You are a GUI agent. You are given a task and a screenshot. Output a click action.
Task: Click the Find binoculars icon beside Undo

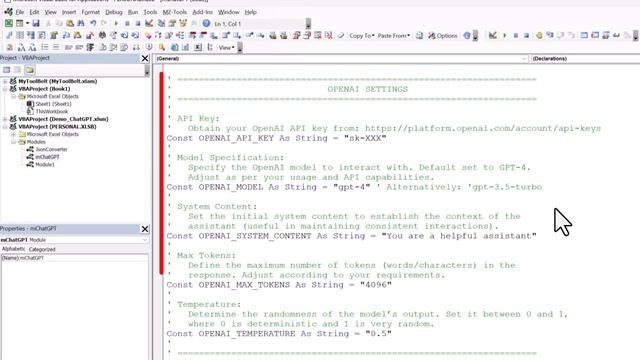click(80, 23)
